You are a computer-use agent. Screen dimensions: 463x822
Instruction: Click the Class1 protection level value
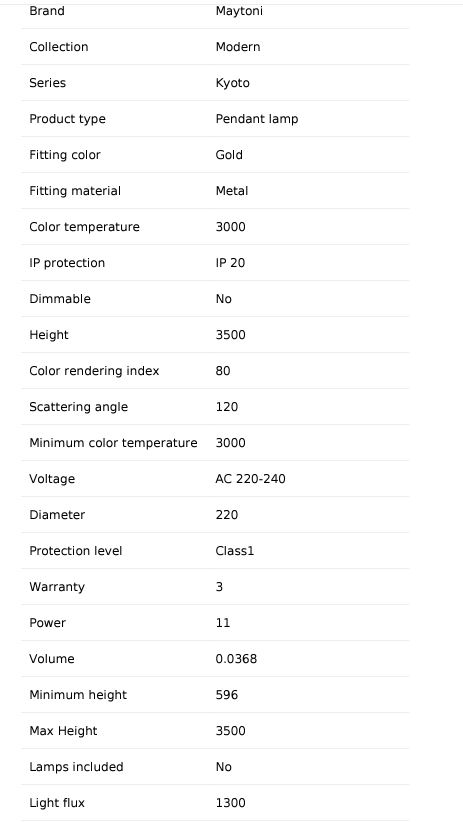(x=234, y=551)
